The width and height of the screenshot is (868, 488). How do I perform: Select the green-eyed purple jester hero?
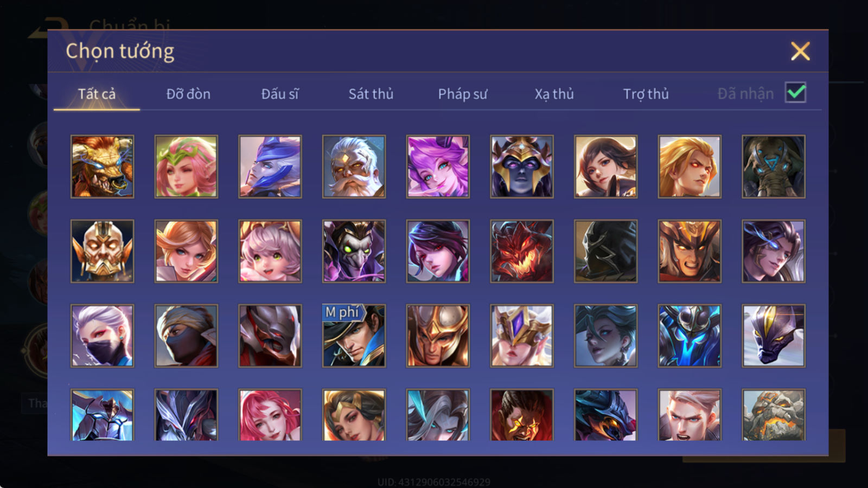pyautogui.click(x=354, y=251)
